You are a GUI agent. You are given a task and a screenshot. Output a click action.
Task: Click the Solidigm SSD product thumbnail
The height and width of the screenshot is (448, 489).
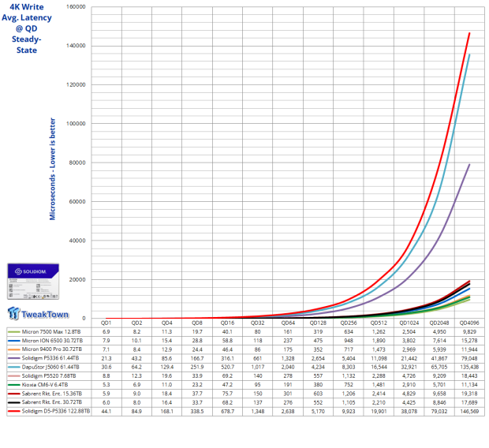[x=33, y=282]
